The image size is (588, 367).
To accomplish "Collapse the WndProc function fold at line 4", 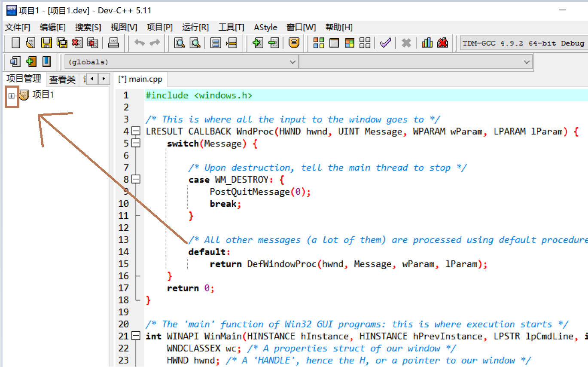I will pyautogui.click(x=136, y=131).
